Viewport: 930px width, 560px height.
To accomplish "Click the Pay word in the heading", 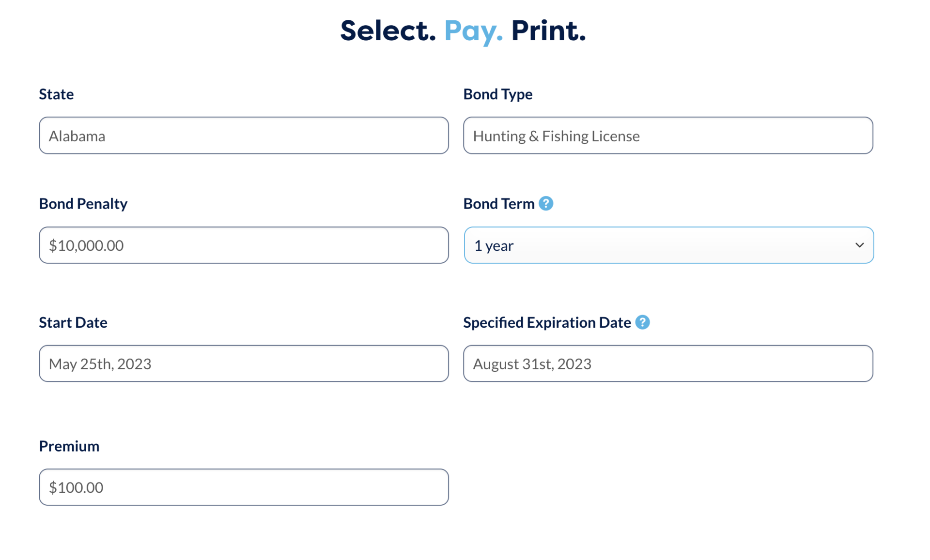I will pos(474,31).
